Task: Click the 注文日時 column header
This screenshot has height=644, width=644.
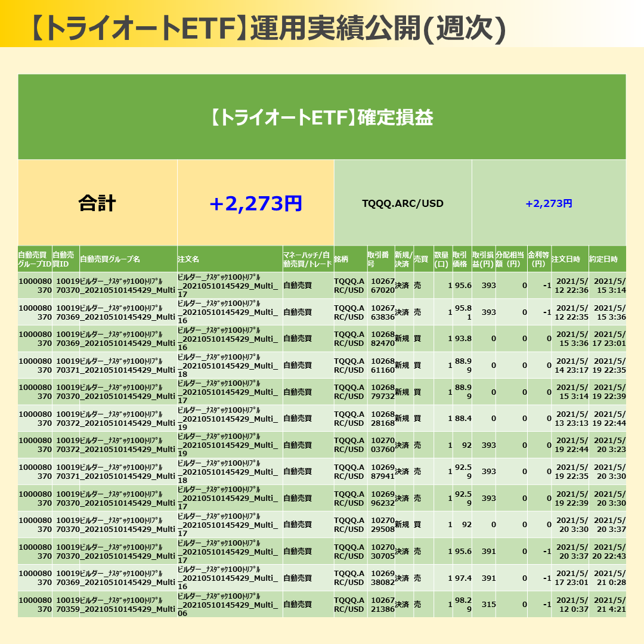Action: point(569,259)
